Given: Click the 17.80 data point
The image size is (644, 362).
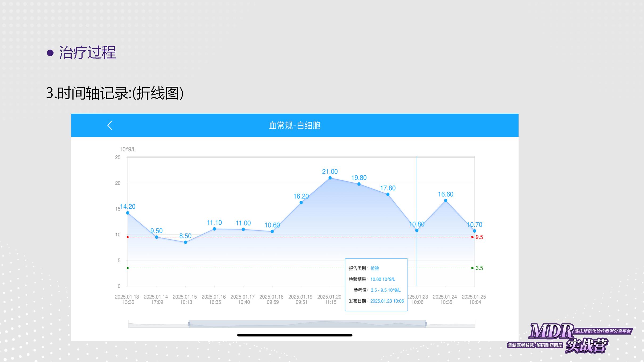Looking at the screenshot, I should point(388,194).
